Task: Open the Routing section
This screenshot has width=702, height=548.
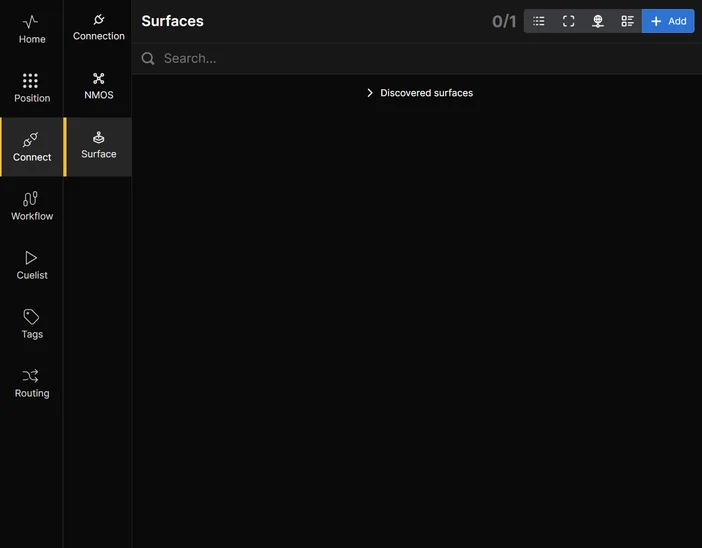Action: (x=31, y=383)
